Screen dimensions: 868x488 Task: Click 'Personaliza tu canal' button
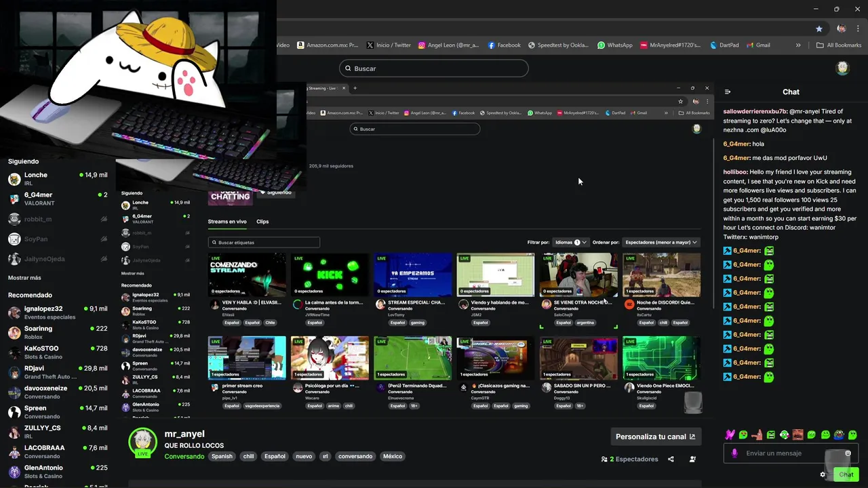tap(655, 436)
